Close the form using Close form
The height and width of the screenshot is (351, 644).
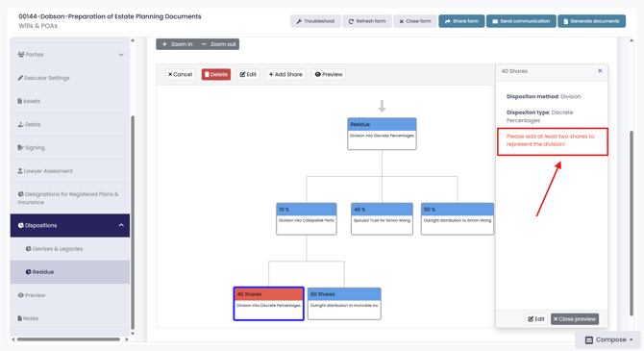coord(415,21)
